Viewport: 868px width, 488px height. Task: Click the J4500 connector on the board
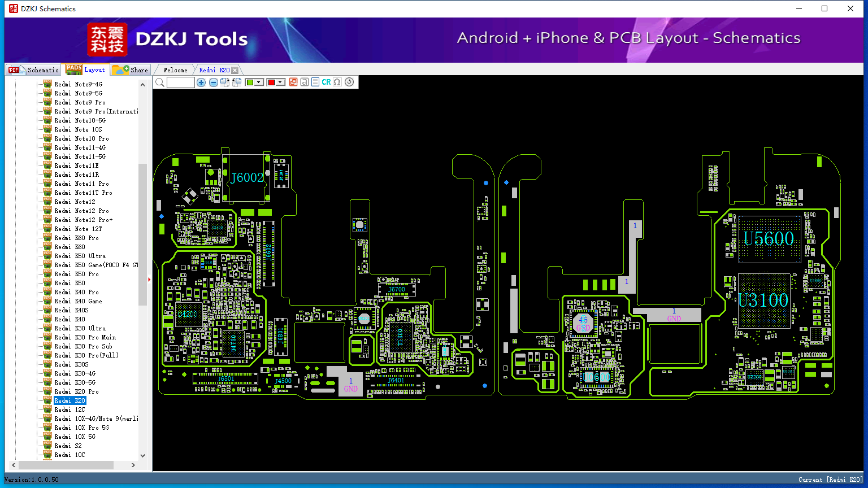tap(283, 381)
